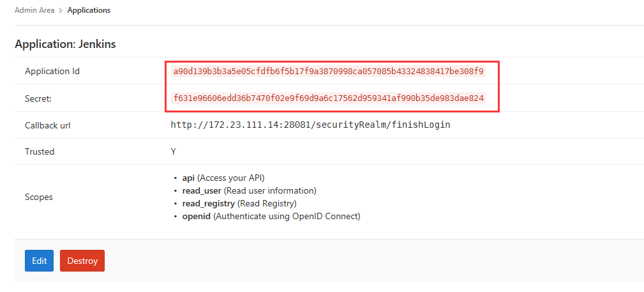Click the Trusted row label

coord(40,152)
